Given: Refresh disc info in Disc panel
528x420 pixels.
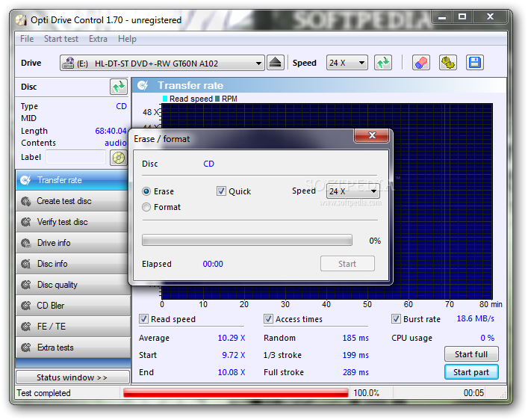Looking at the screenshot, I should 119,87.
